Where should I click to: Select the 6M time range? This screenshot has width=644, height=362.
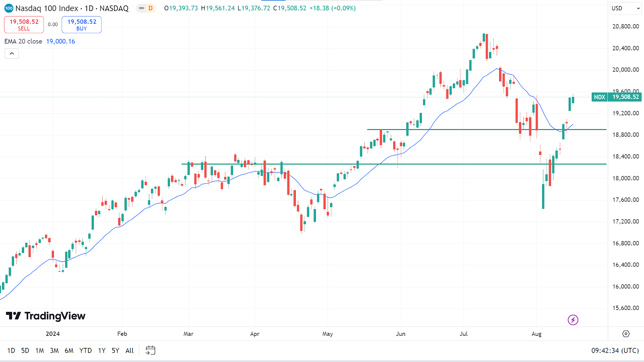click(x=69, y=351)
